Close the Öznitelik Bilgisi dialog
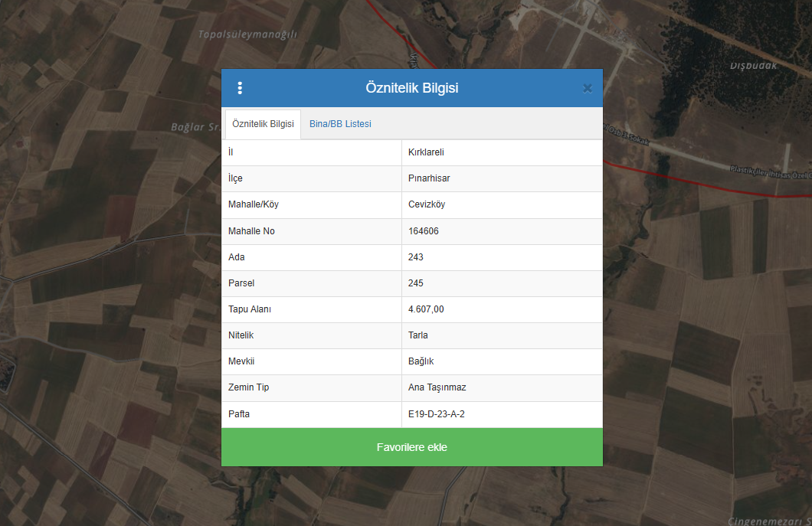The width and height of the screenshot is (812, 526). (x=588, y=88)
